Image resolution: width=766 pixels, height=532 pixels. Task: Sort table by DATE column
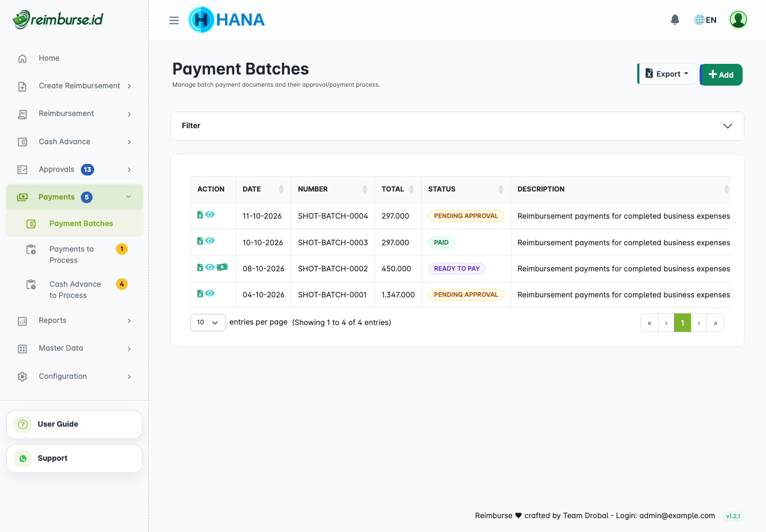263,189
